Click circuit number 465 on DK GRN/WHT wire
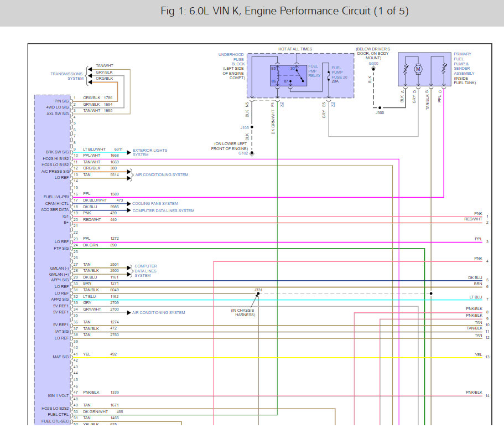The image size is (504, 438). point(120,411)
